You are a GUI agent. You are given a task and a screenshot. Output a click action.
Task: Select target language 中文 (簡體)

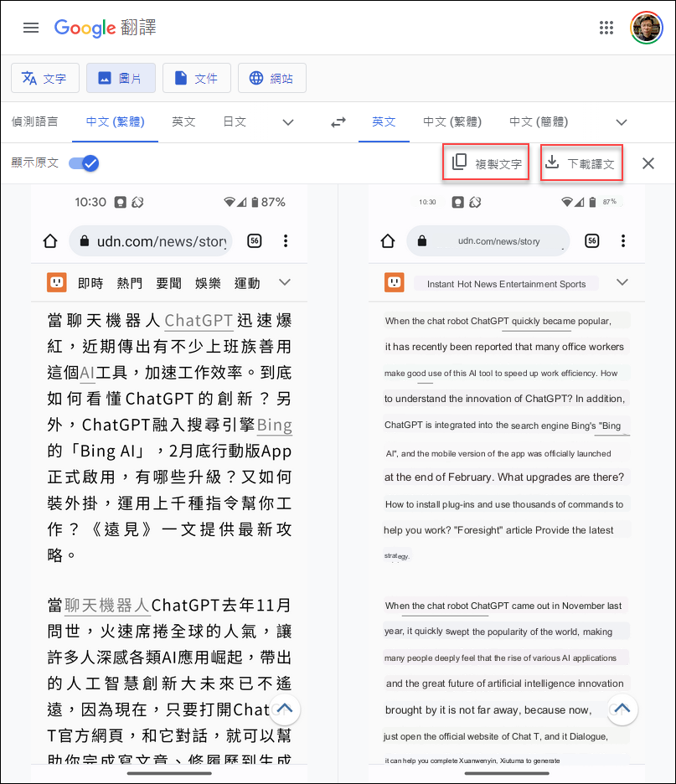point(539,121)
